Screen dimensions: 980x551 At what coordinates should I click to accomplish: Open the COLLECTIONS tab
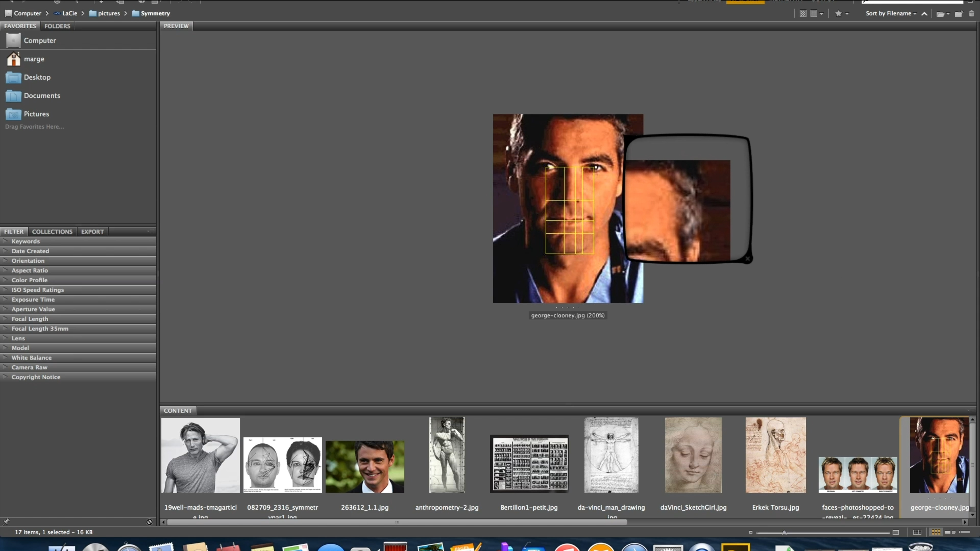[52, 232]
